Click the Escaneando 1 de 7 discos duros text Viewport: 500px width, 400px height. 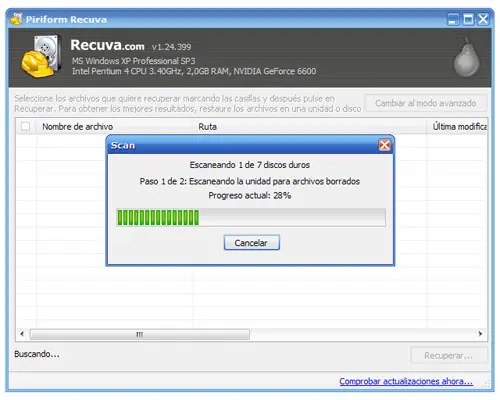coord(250,165)
